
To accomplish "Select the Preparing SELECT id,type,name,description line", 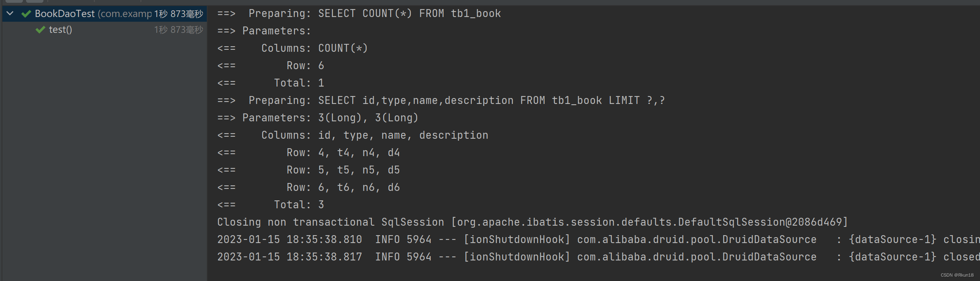I will click(x=440, y=100).
